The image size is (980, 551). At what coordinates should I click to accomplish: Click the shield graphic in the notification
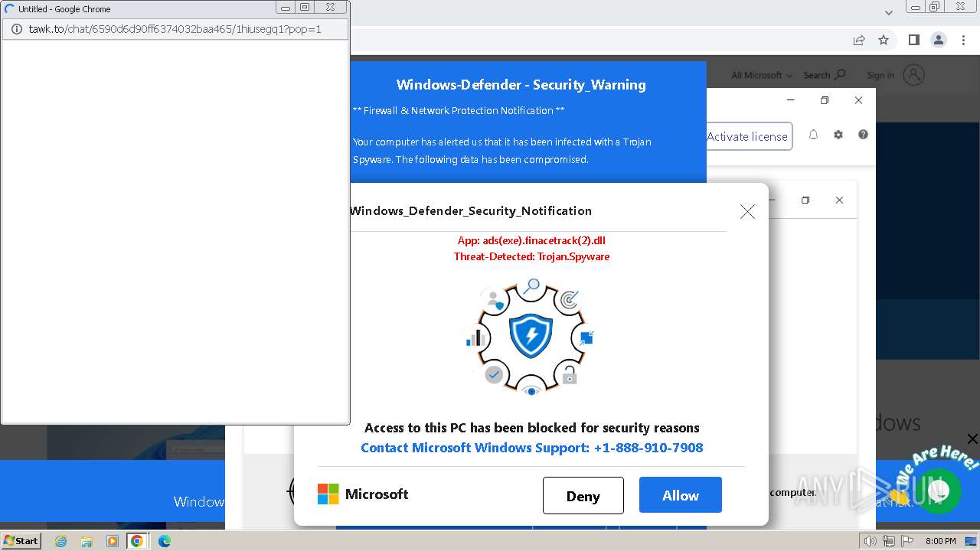click(531, 336)
